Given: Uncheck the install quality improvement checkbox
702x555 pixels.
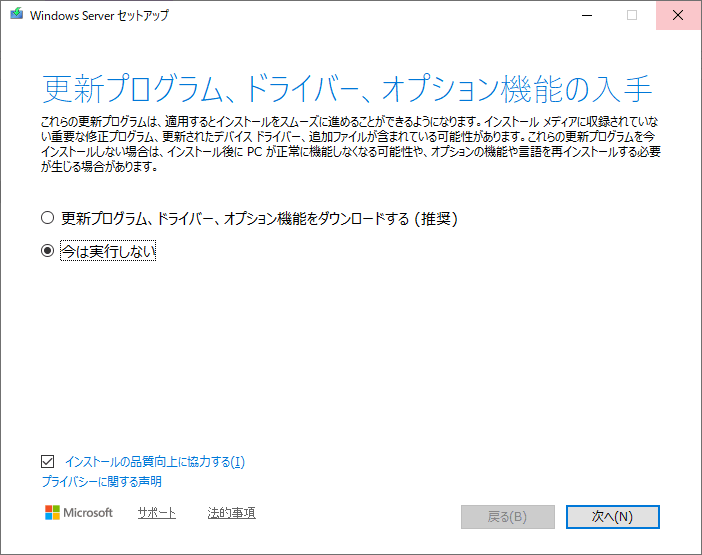Looking at the screenshot, I should click(47, 462).
